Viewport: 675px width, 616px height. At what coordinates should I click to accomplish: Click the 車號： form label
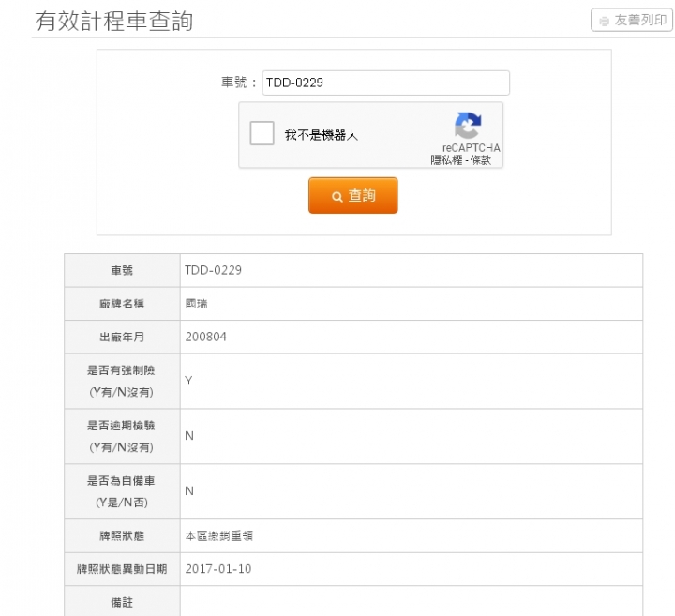click(x=239, y=83)
